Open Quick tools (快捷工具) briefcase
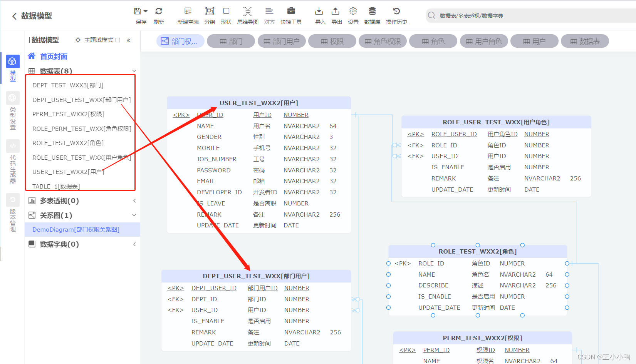Screen dimensions: 636x364 (x=291, y=11)
